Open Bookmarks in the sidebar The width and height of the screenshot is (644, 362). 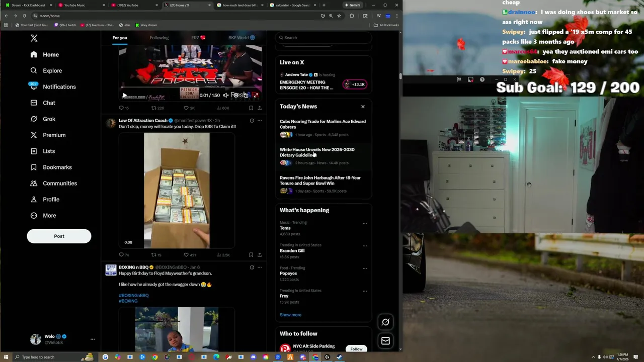coord(51,167)
